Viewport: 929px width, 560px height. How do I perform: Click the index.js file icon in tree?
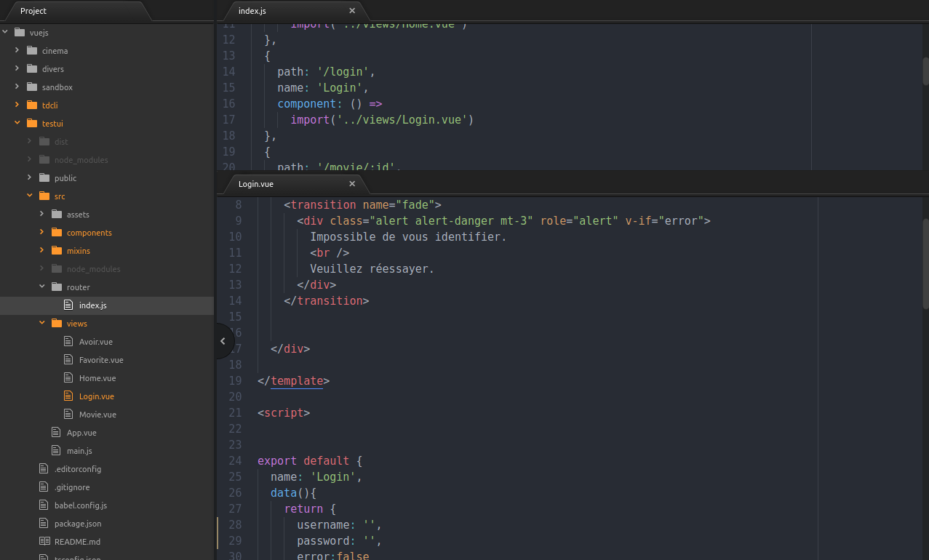tap(68, 305)
